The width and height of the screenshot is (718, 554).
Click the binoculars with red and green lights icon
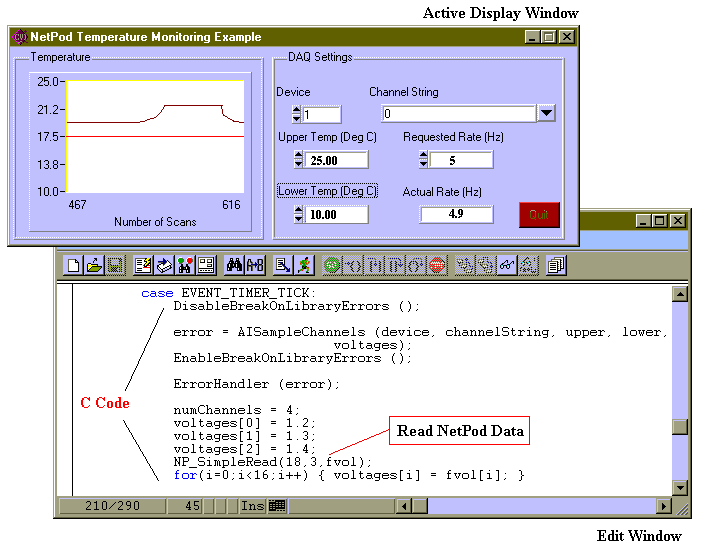pos(185,265)
